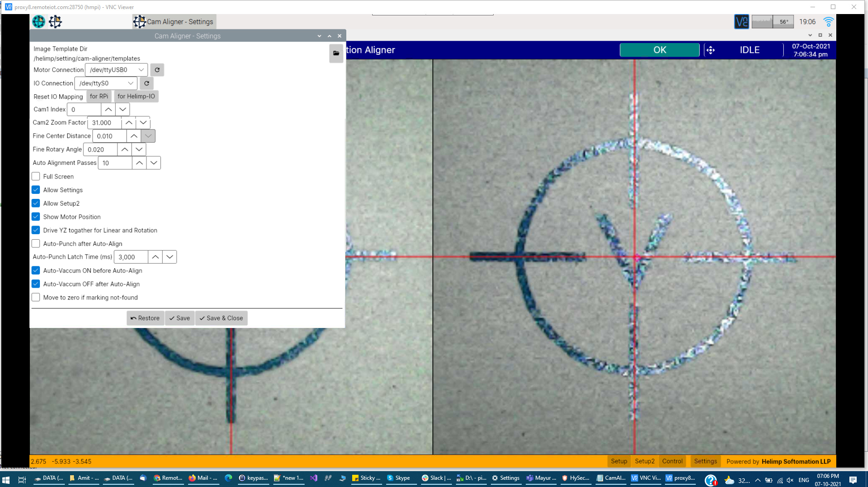Open VNC server icon in top tray
Viewport: 868px width, 487px height.
(x=741, y=22)
